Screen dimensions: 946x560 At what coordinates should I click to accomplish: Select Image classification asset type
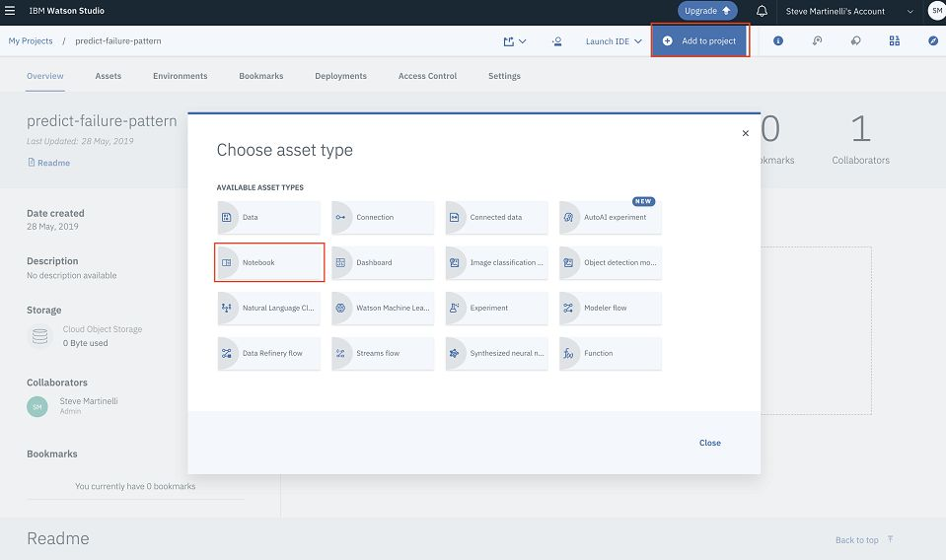(496, 263)
